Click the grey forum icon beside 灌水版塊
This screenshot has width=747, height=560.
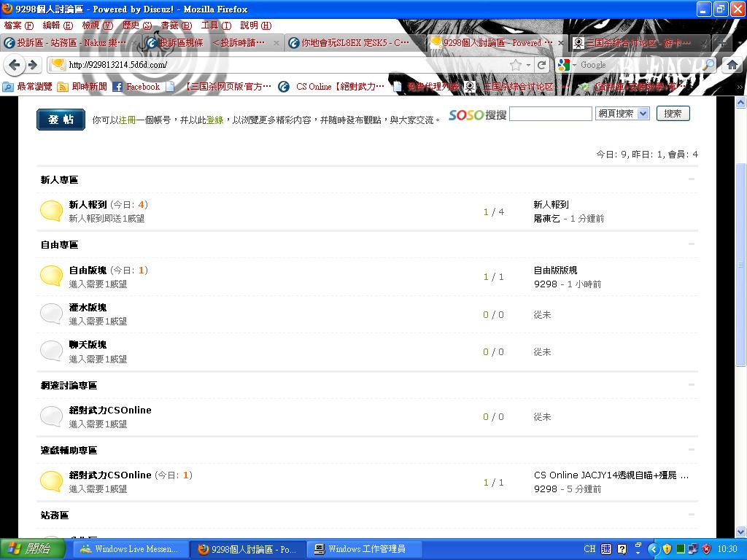point(51,314)
